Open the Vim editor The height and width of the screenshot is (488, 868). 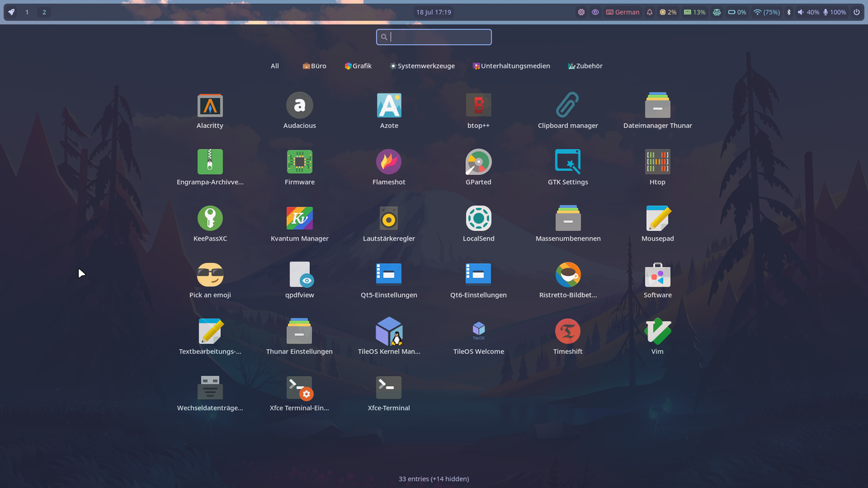point(658,337)
